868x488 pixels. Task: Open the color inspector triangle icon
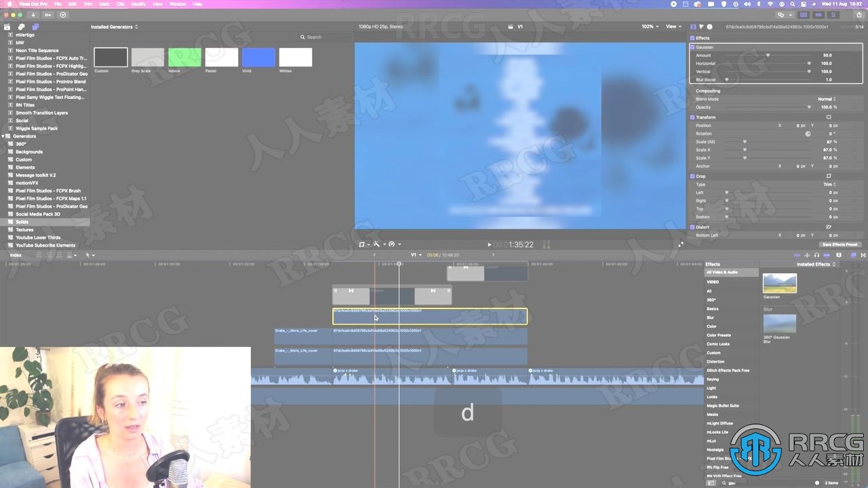(702, 26)
